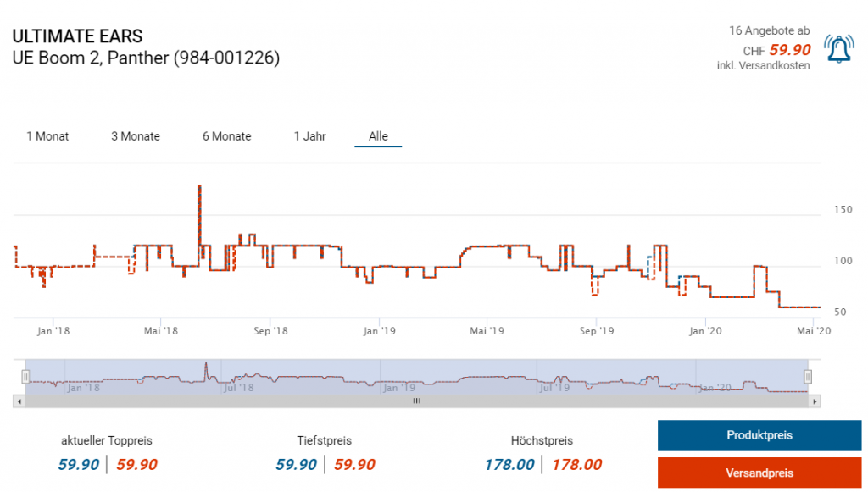The height and width of the screenshot is (492, 868).
Task: Click the horizontal scrollbar grip
Action: tap(416, 401)
